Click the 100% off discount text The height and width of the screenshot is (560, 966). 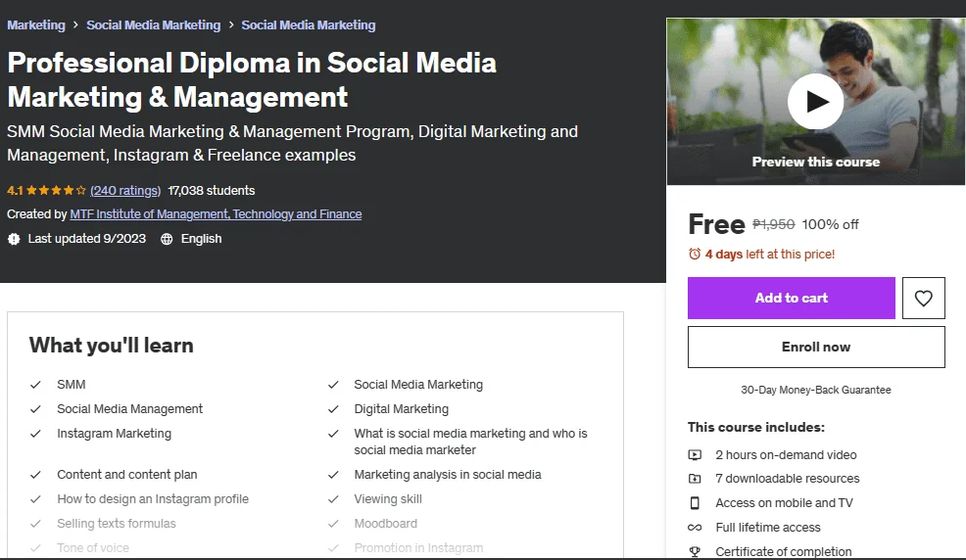[830, 224]
